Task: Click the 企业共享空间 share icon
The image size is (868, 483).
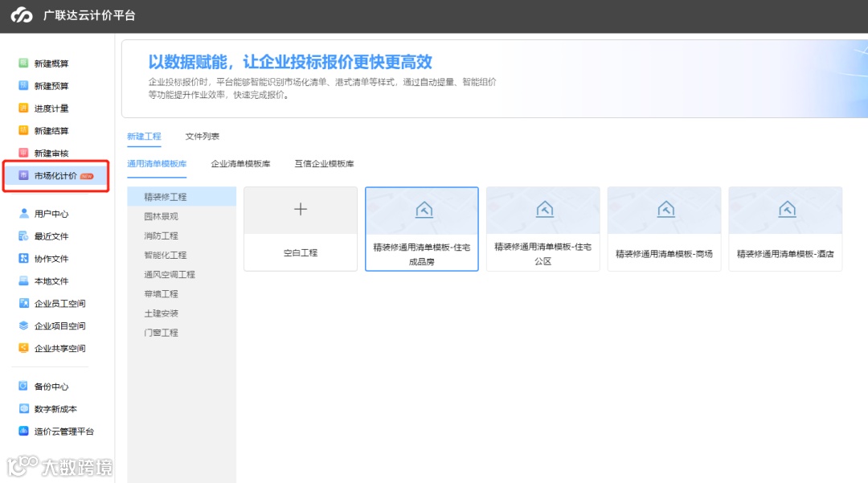Action: (x=23, y=348)
